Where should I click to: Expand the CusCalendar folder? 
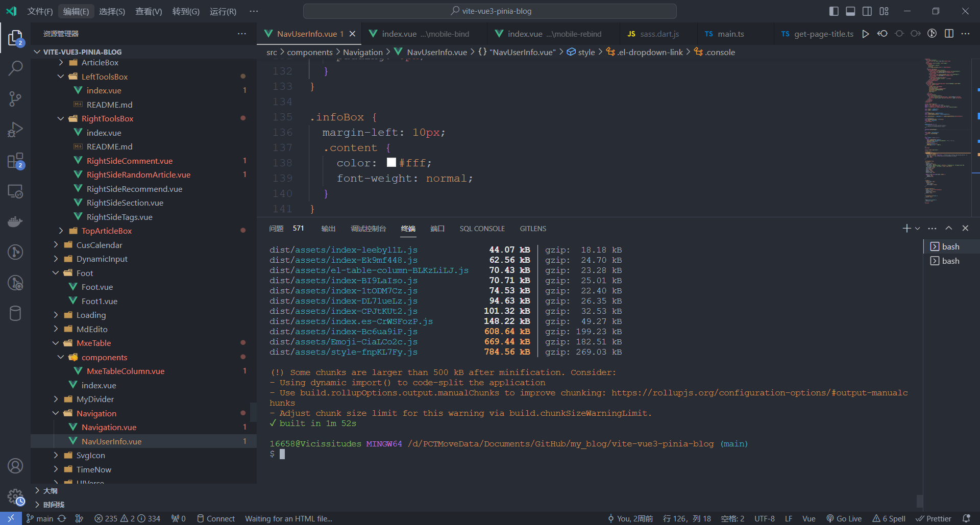pyautogui.click(x=56, y=245)
